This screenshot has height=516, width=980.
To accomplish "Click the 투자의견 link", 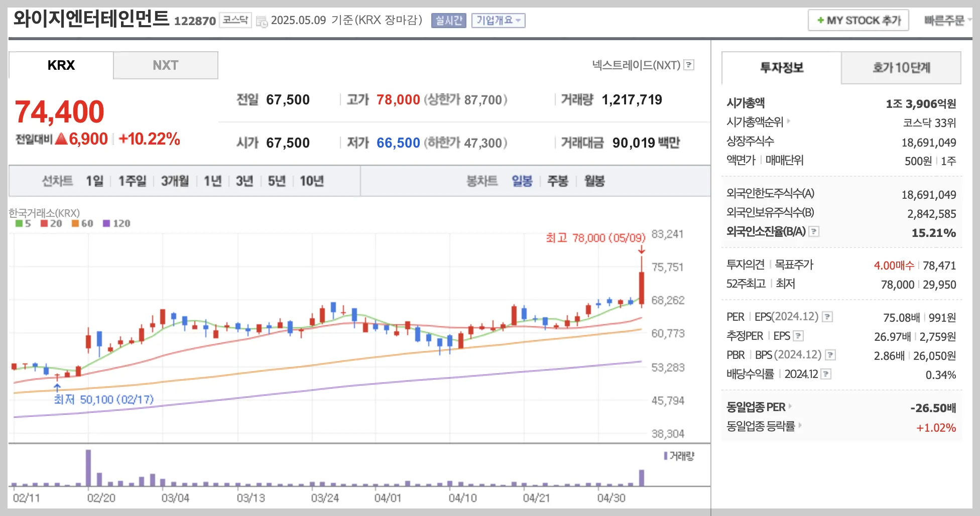I will [x=745, y=265].
